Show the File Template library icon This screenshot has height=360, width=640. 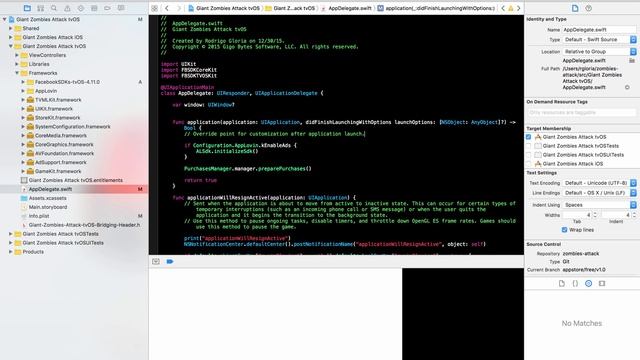pyautogui.click(x=562, y=283)
